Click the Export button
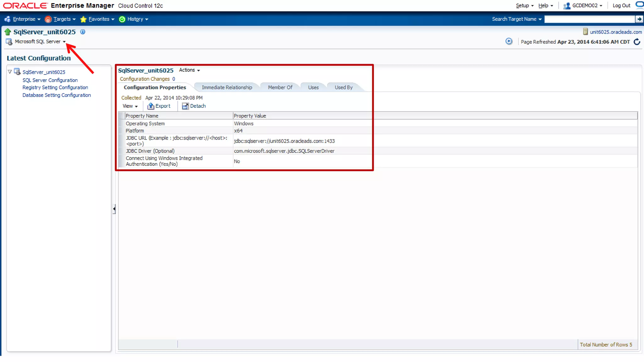This screenshot has height=362, width=644. [x=159, y=106]
